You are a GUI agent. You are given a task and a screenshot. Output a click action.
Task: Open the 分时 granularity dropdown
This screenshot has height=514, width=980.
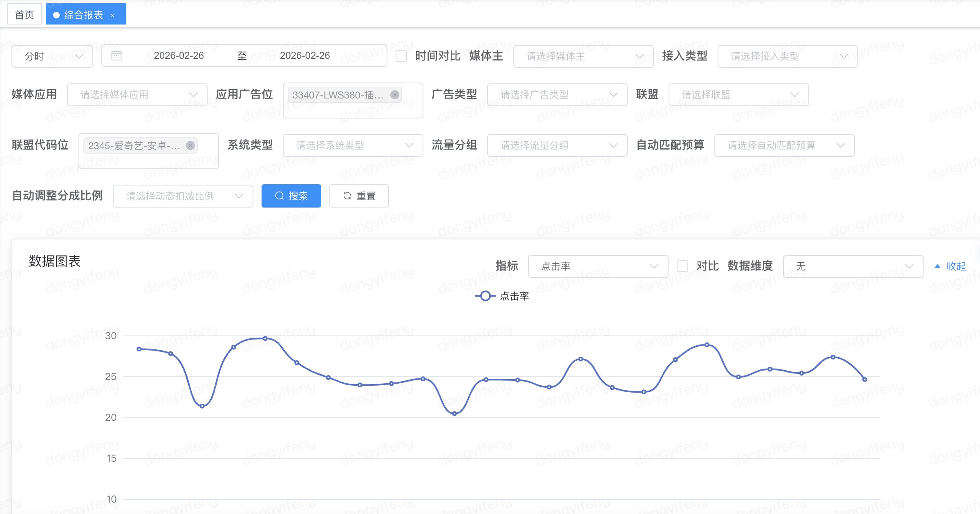tap(52, 56)
